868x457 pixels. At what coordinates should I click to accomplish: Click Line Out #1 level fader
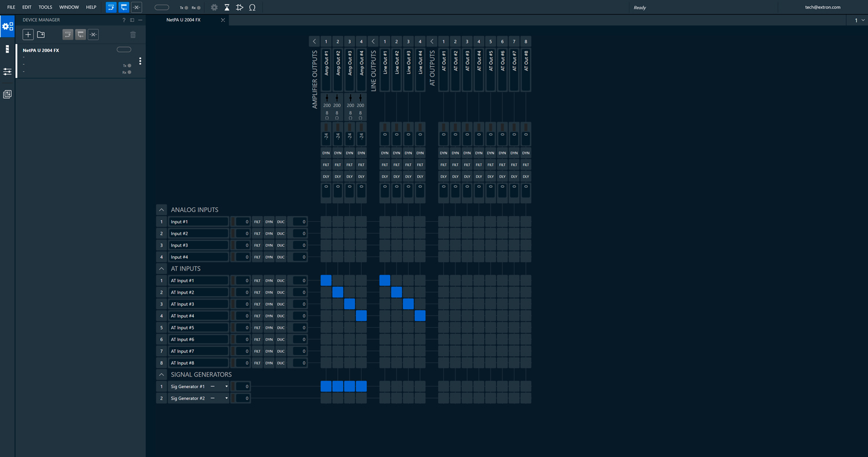385,134
